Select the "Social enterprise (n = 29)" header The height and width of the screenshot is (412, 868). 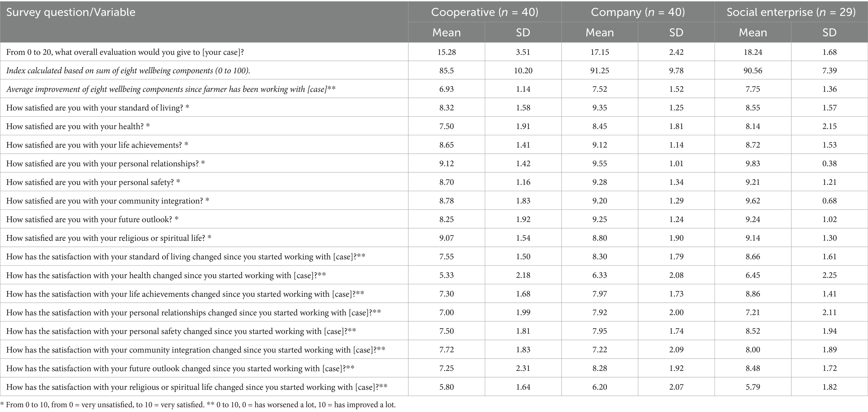click(x=791, y=13)
